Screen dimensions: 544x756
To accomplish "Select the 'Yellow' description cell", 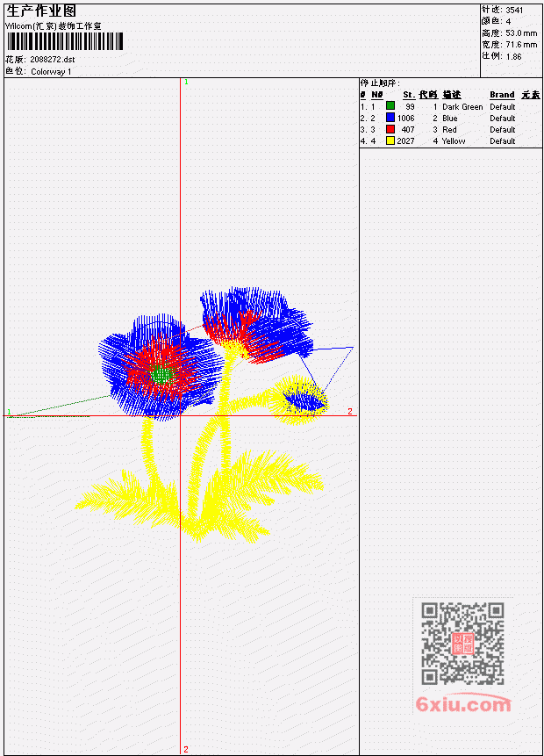I will pyautogui.click(x=454, y=141).
